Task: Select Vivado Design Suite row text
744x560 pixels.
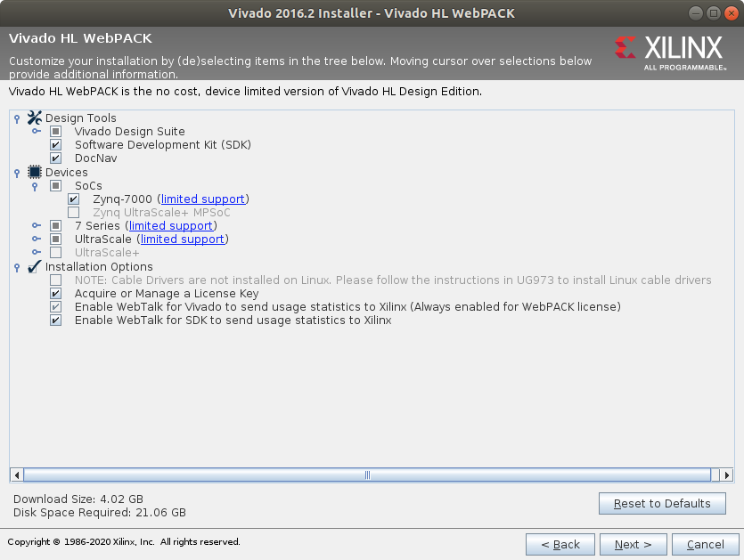Action: [x=129, y=132]
